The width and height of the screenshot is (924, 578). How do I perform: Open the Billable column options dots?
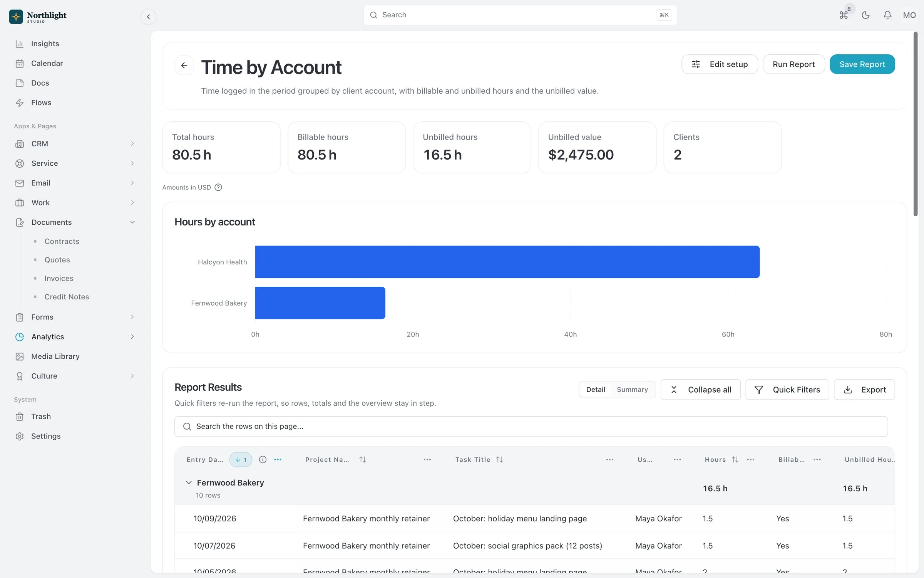pyautogui.click(x=817, y=459)
